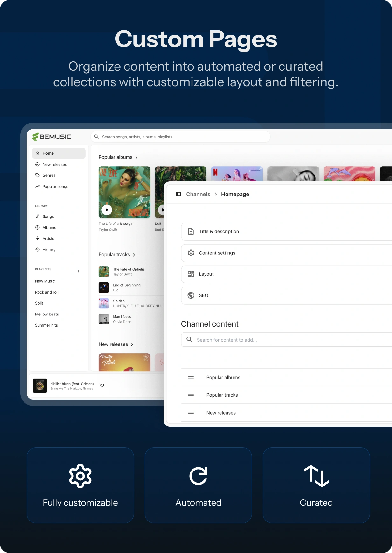Click the Layout grid icon

191,274
